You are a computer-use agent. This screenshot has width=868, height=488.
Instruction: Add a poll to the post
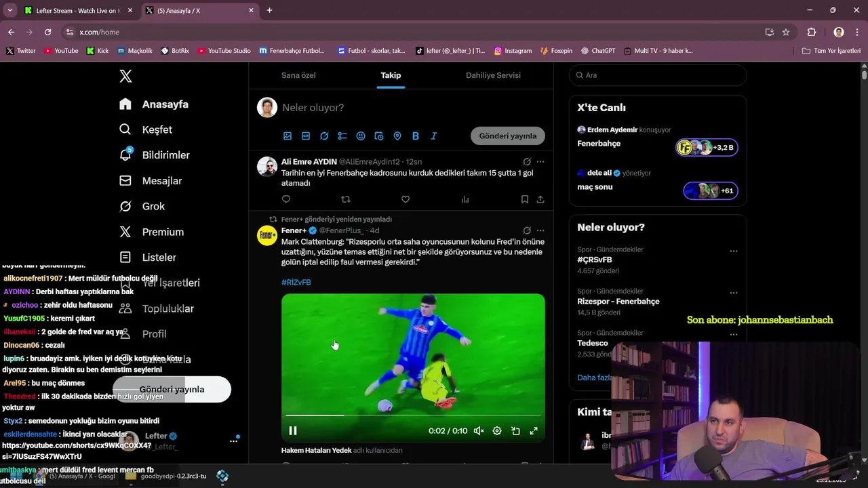pos(342,136)
